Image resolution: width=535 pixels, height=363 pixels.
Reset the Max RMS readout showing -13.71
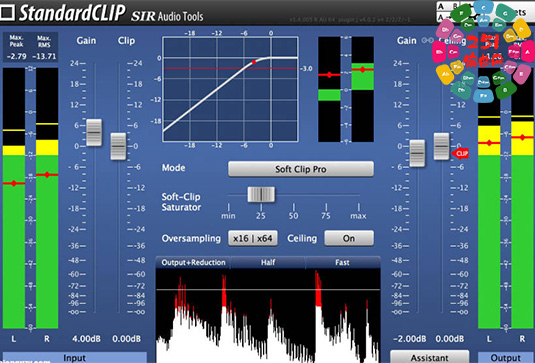click(x=44, y=56)
